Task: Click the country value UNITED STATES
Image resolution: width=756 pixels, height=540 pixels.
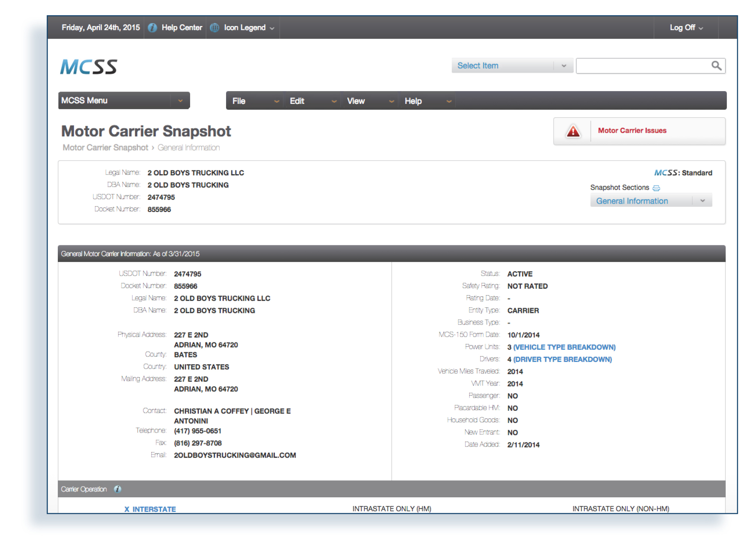Action: (x=201, y=367)
